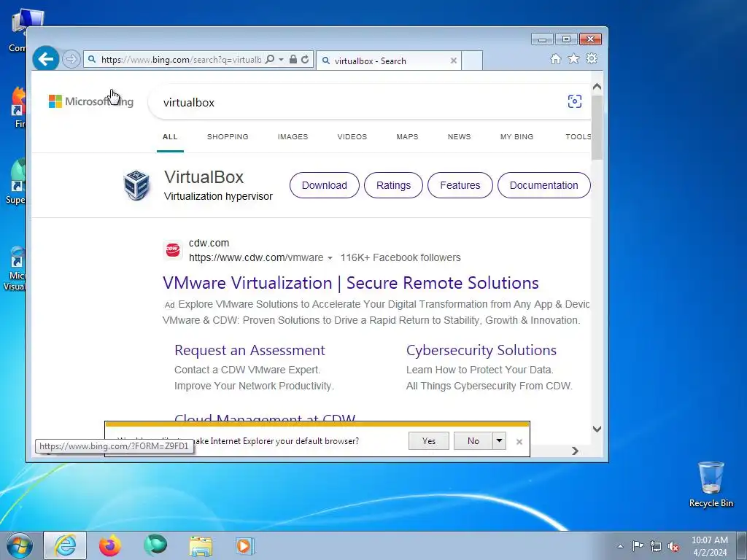The height and width of the screenshot is (560, 747).
Task: Click the Features pill button
Action: pos(460,185)
